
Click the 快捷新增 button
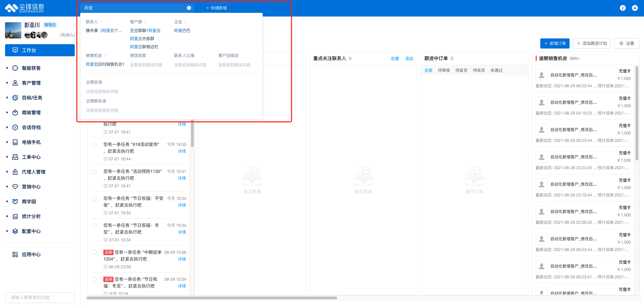click(216, 8)
